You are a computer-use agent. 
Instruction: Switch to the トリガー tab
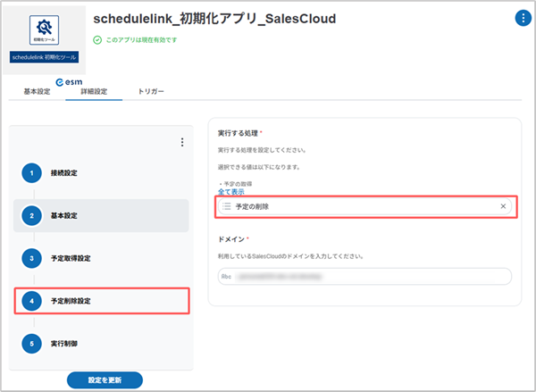click(x=150, y=91)
